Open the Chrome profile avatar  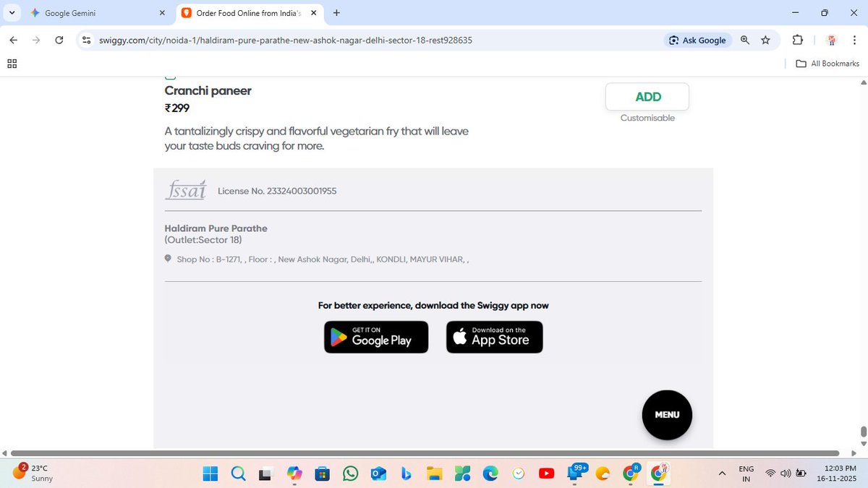[832, 40]
